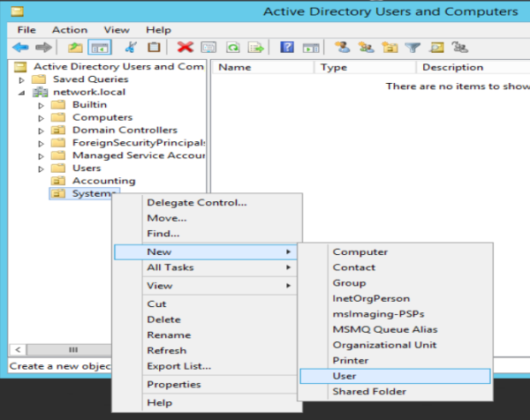Open the View menu in menu bar
Image resolution: width=530 pixels, height=420 pixels.
(x=117, y=30)
